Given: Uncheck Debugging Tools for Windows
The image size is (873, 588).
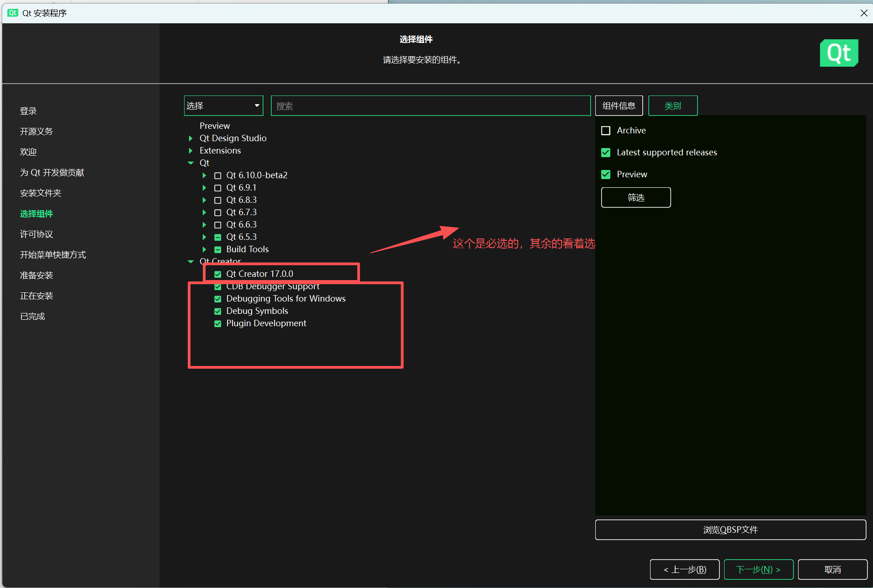Looking at the screenshot, I should 217,299.
